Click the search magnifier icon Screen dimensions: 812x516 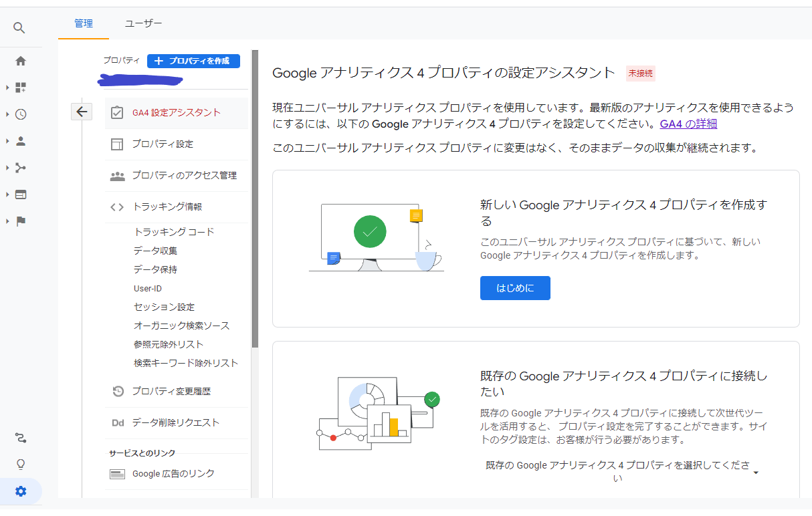click(x=19, y=27)
